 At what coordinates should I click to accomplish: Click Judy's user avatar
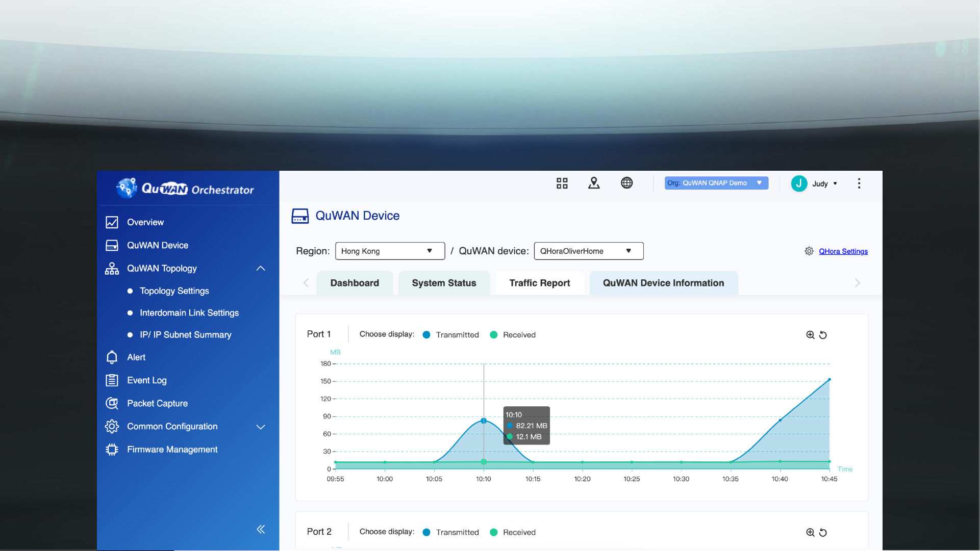point(799,183)
